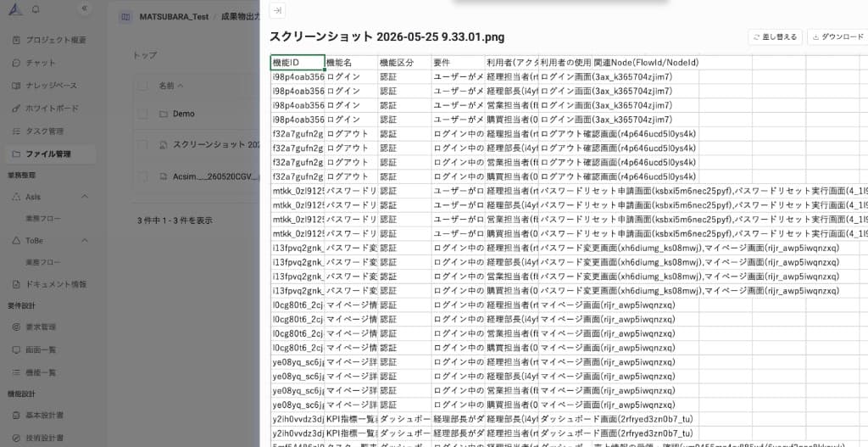The width and height of the screenshot is (868, 447).
Task: Click ye08yq_sc6j ID cell in 経理部長 row
Action: [x=298, y=377]
